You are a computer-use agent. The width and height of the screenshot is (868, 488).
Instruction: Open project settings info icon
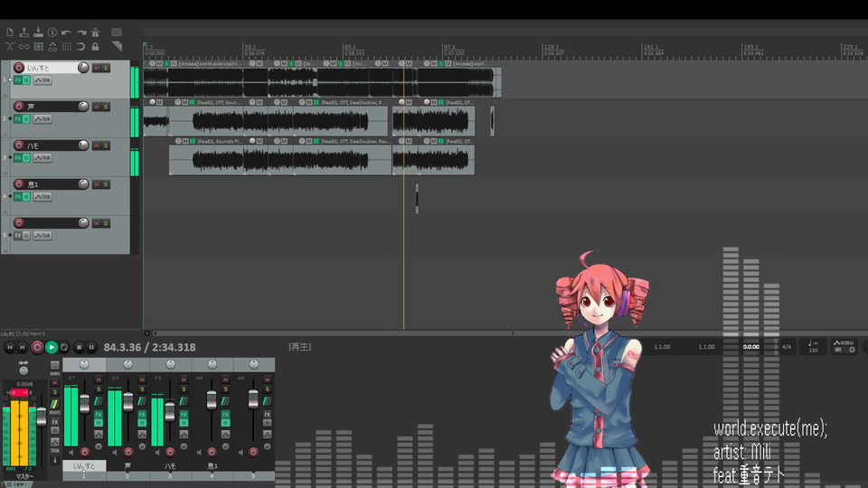coord(52,33)
